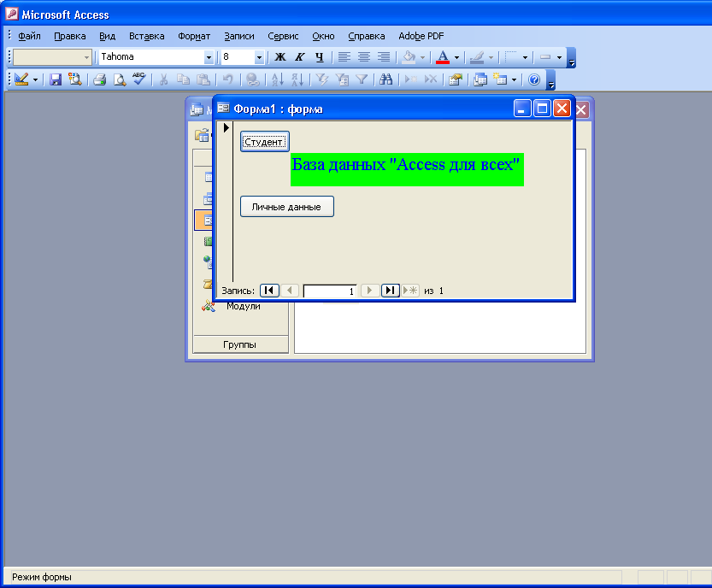Screen dimensions: 712x588
Task: Click the Paste clipboard icon
Action: [203, 79]
